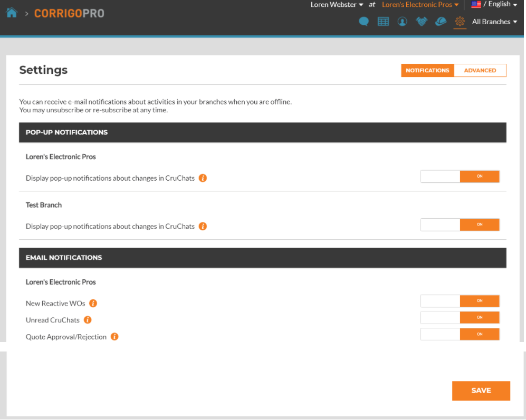The image size is (526, 420).
Task: Open the handshake connections icon
Action: 421,22
